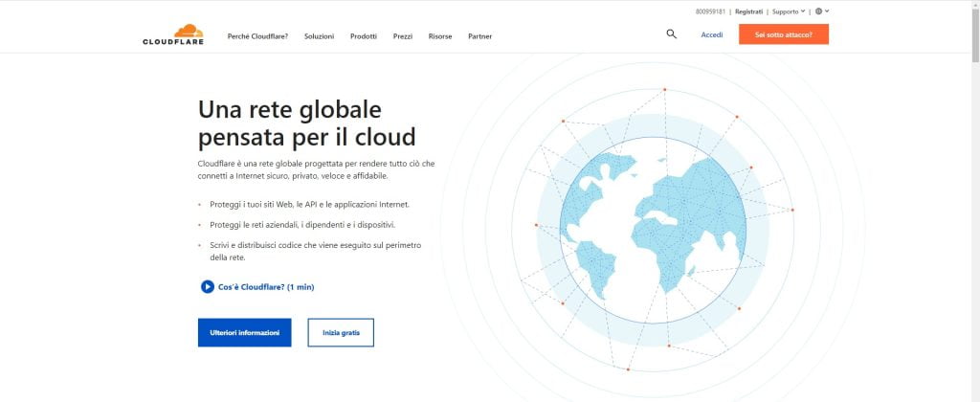Click the Inizia gratis button
Viewport: 980px width, 402px height.
coord(341,332)
